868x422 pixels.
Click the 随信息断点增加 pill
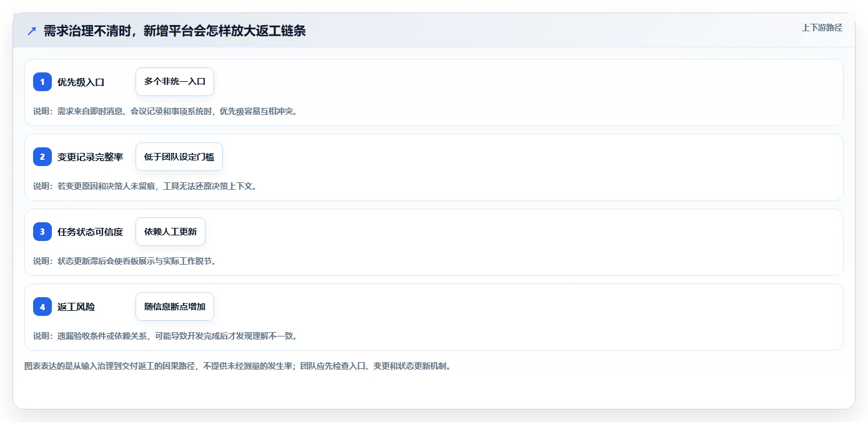pyautogui.click(x=175, y=307)
